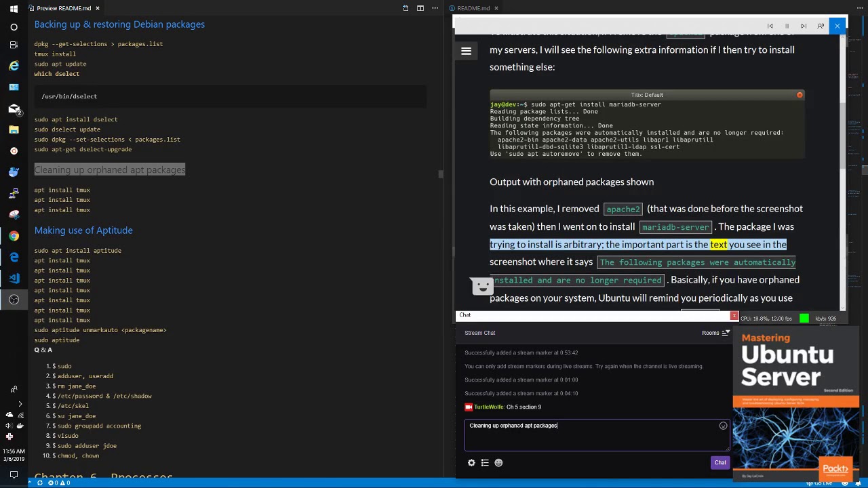Click the broadcaster badge beside TurtleWolfe
This screenshot has width=868, height=488.
[468, 407]
